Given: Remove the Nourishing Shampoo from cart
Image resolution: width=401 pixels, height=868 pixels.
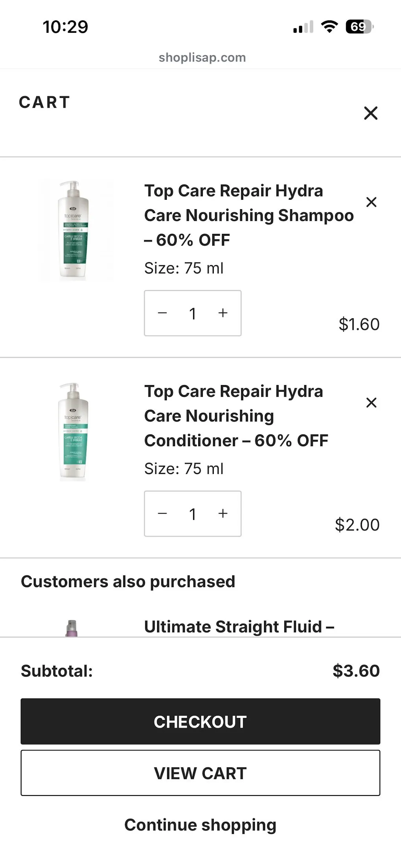Looking at the screenshot, I should [x=371, y=202].
